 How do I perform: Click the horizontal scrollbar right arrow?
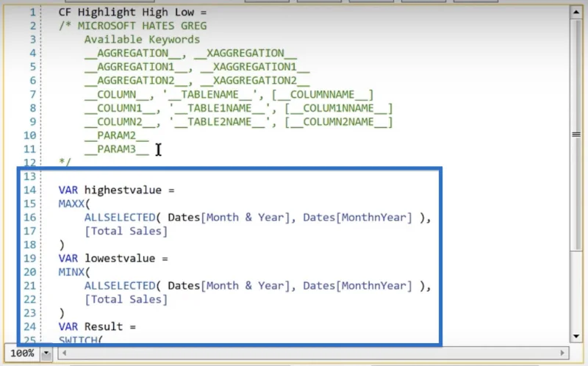pyautogui.click(x=562, y=353)
